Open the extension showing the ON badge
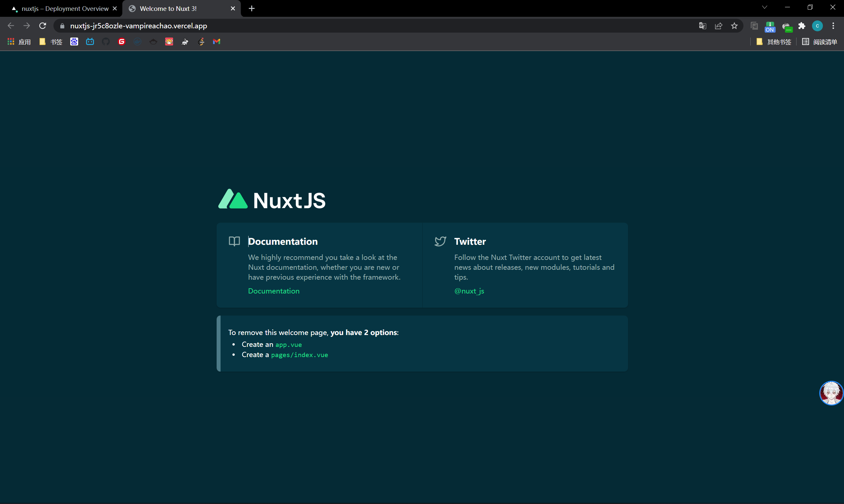 pos(770,26)
